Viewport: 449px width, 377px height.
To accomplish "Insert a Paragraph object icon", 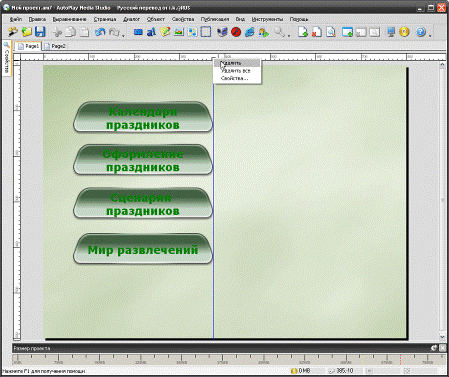I will point(165,32).
